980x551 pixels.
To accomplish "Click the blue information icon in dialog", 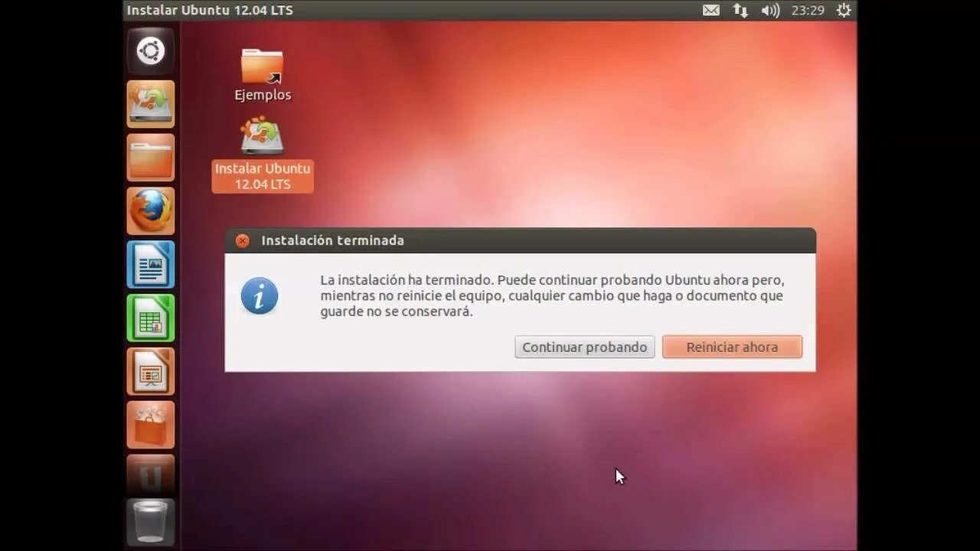I will pos(260,296).
